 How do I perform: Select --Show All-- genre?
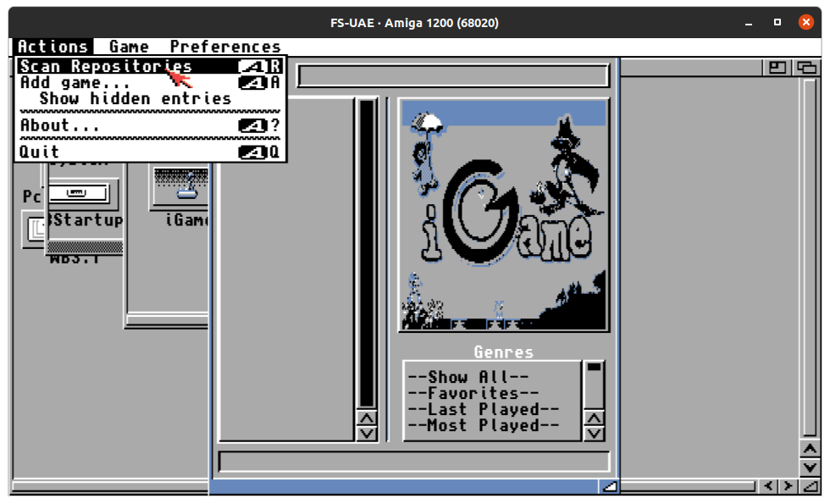pyautogui.click(x=468, y=377)
